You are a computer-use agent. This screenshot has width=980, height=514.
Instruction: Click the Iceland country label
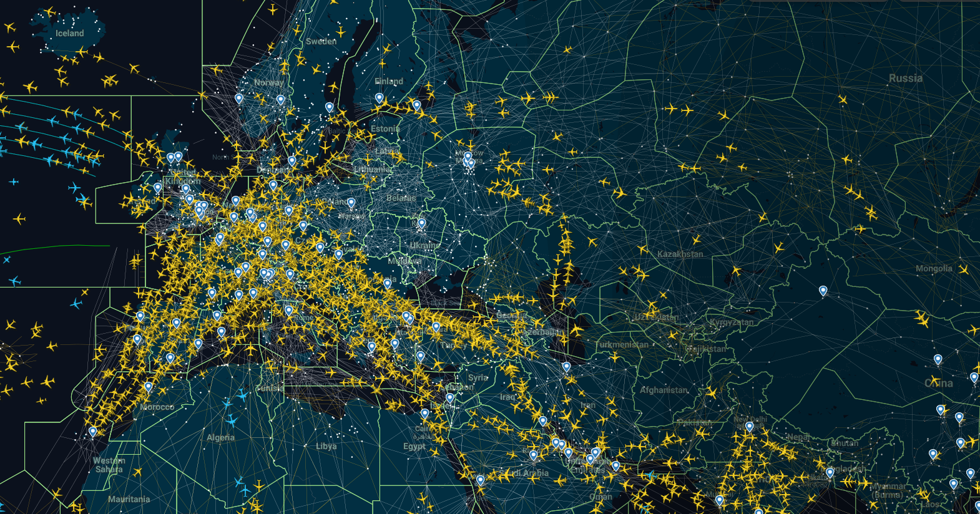pos(69,33)
